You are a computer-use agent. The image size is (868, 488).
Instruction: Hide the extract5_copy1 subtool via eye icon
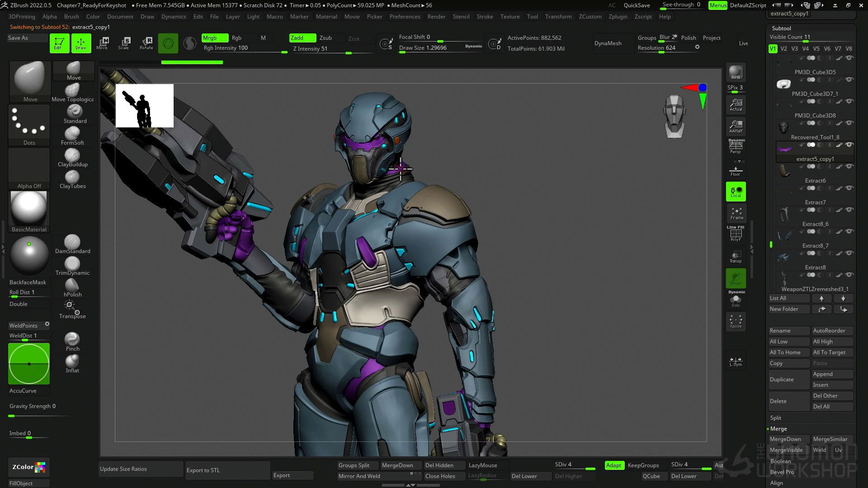[x=849, y=145]
